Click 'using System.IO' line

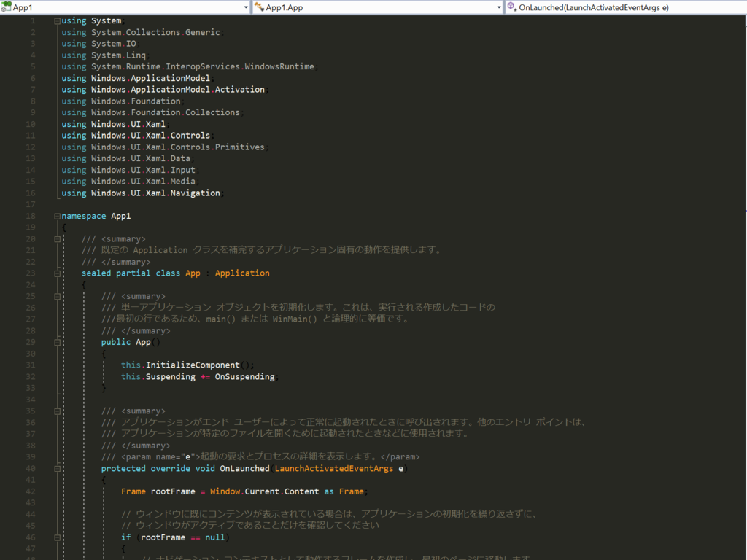[x=99, y=44]
